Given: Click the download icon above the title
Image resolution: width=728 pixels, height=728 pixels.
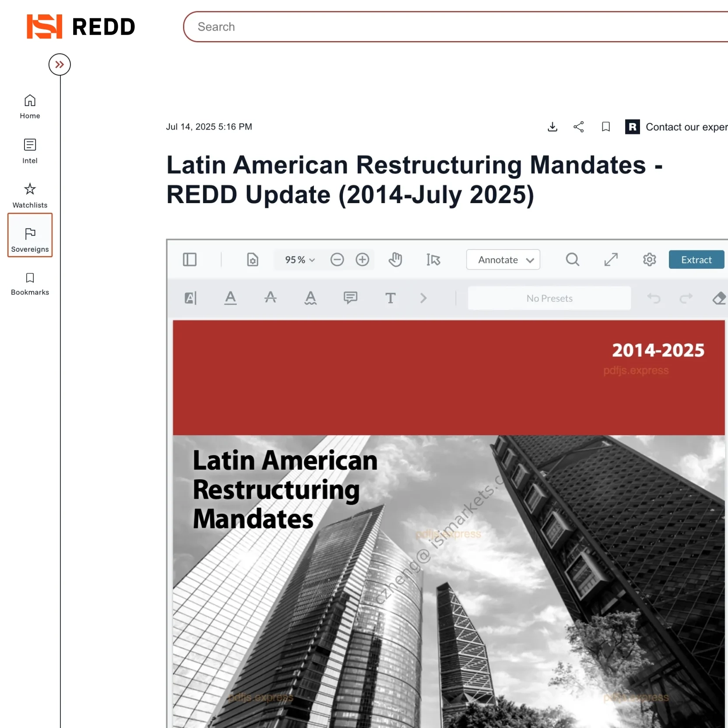Looking at the screenshot, I should point(552,127).
